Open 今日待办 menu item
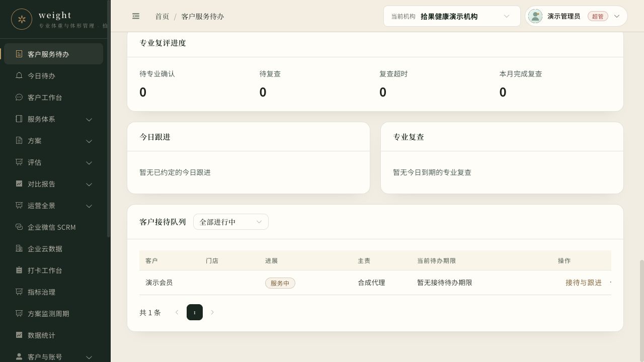 click(53, 75)
